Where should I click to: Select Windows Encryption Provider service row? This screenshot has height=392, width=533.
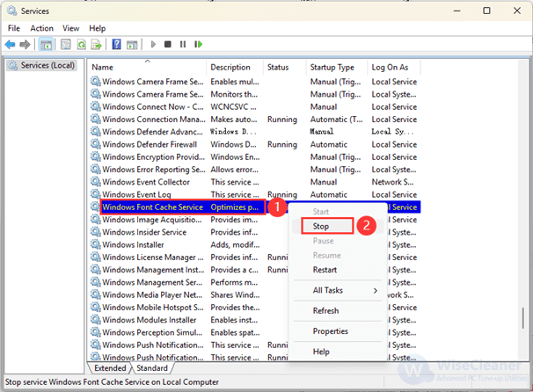tap(255, 157)
